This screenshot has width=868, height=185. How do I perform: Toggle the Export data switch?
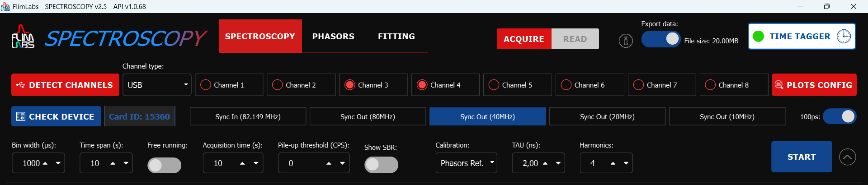click(x=660, y=39)
